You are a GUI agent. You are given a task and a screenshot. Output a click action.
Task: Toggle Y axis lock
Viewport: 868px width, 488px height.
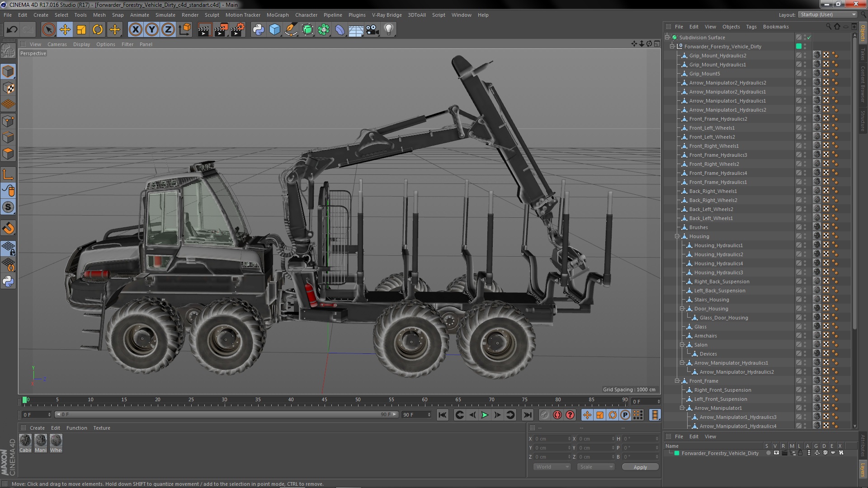[152, 30]
